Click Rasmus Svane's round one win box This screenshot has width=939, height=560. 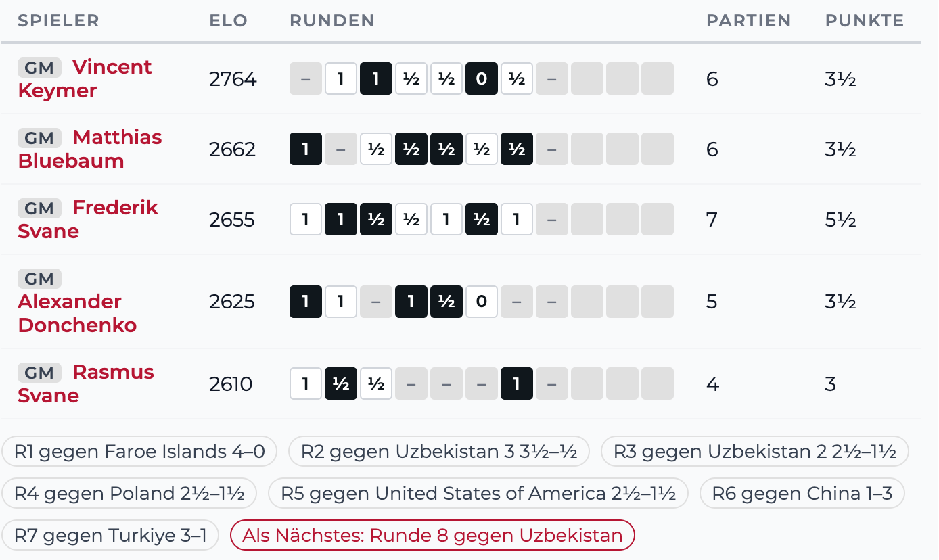[x=306, y=384]
